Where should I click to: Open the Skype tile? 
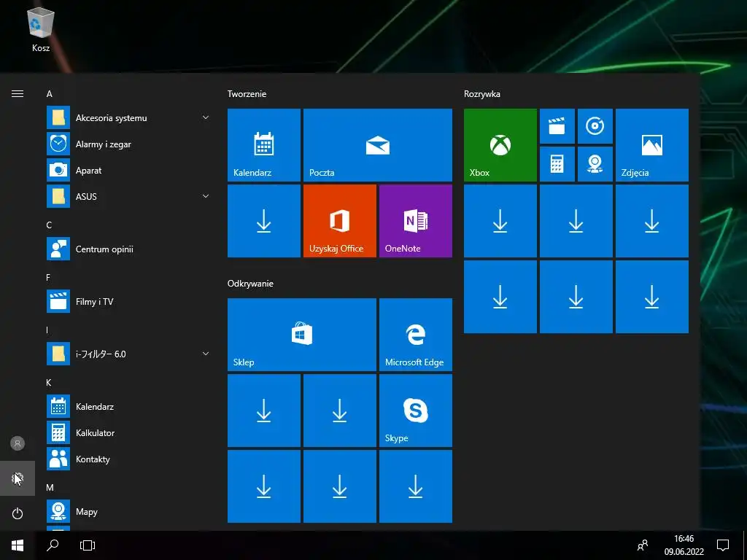tap(415, 411)
